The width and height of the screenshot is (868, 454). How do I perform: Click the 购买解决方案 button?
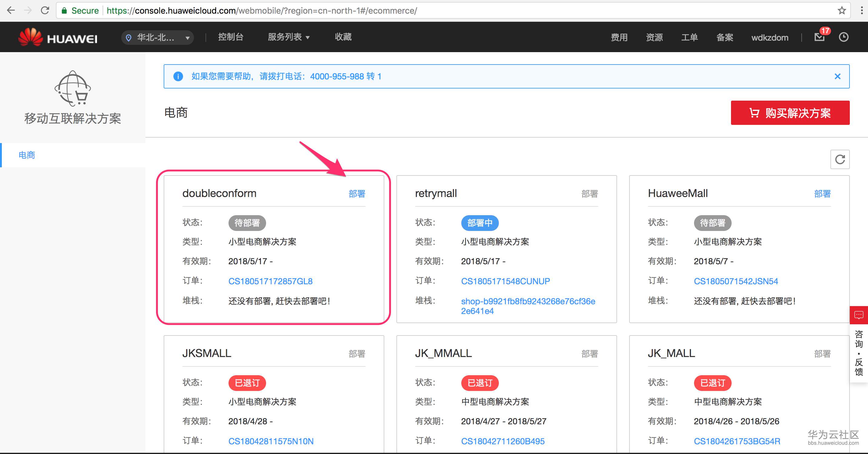tap(790, 113)
